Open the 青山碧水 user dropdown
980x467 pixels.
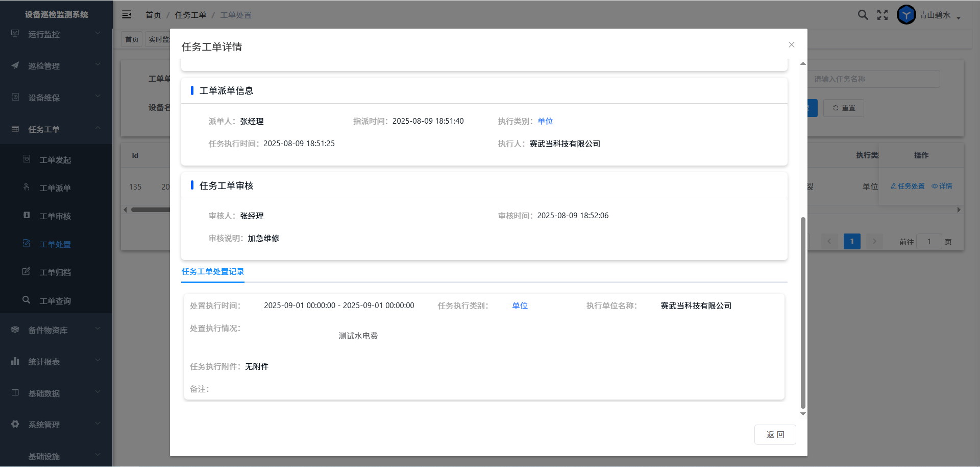(x=939, y=15)
